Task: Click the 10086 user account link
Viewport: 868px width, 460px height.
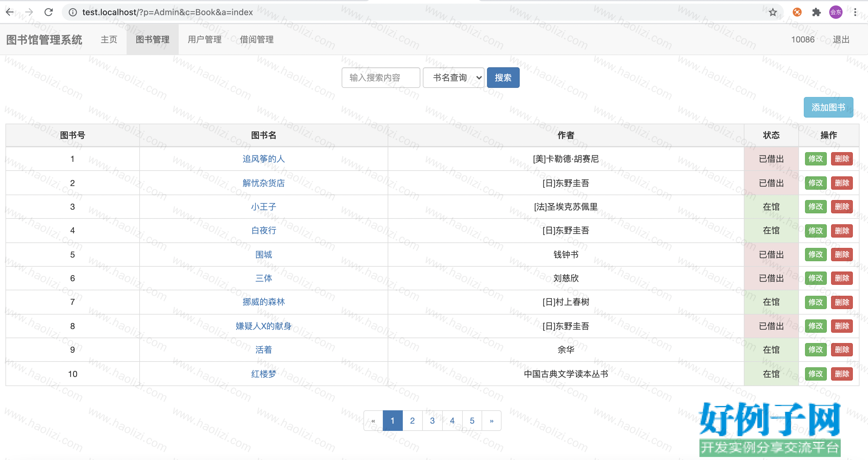Action: (803, 40)
